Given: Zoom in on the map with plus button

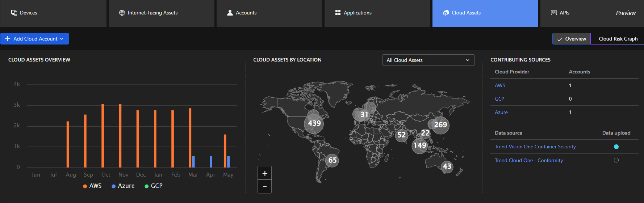Looking at the screenshot, I should tap(265, 173).
